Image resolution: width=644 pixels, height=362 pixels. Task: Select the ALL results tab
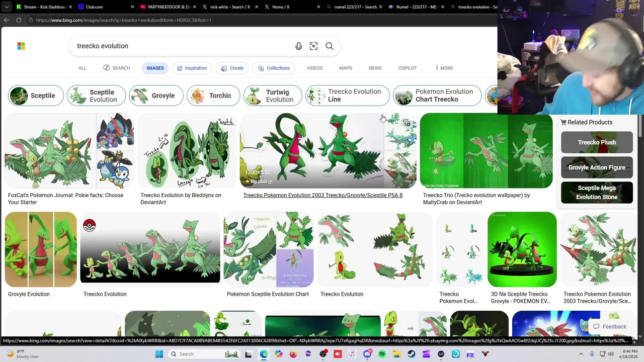83,68
